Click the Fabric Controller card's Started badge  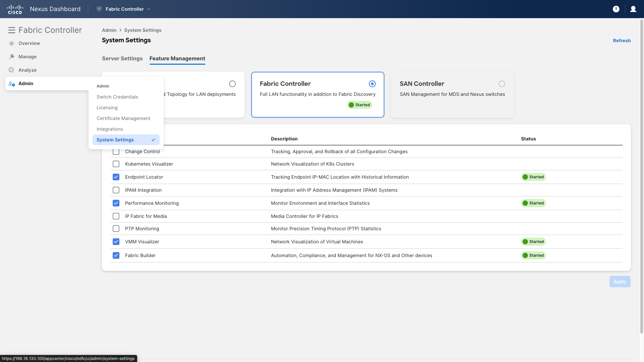click(360, 105)
